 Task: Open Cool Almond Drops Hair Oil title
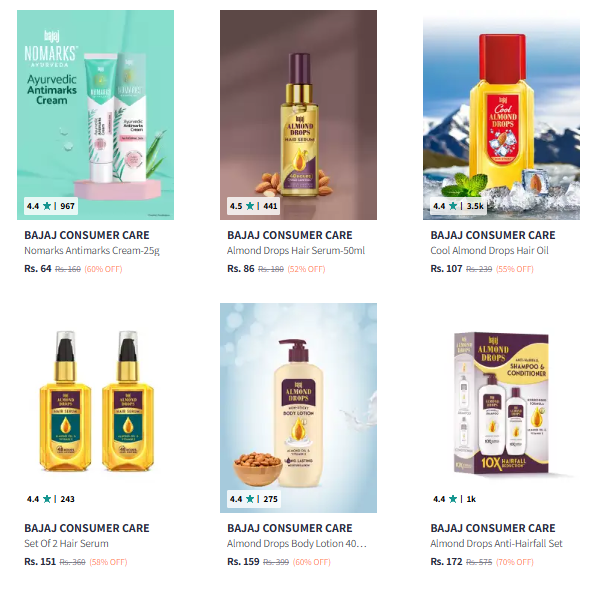click(x=489, y=251)
